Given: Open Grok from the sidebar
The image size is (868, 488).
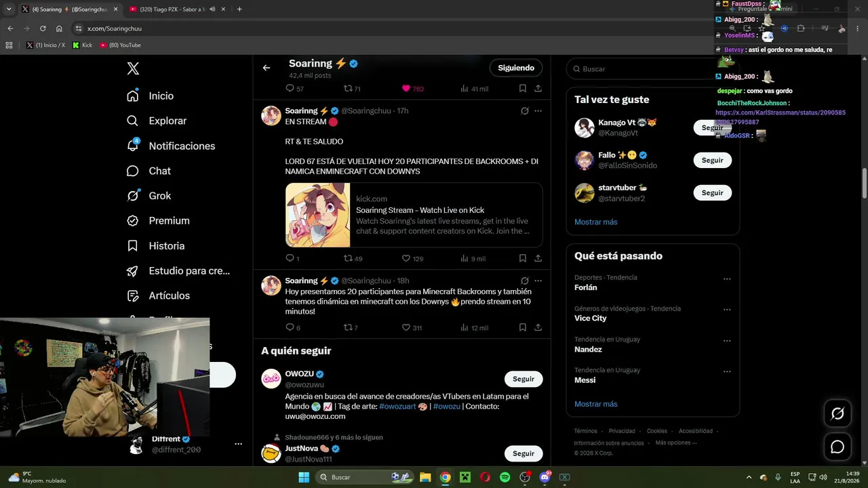Looking at the screenshot, I should coord(149,196).
